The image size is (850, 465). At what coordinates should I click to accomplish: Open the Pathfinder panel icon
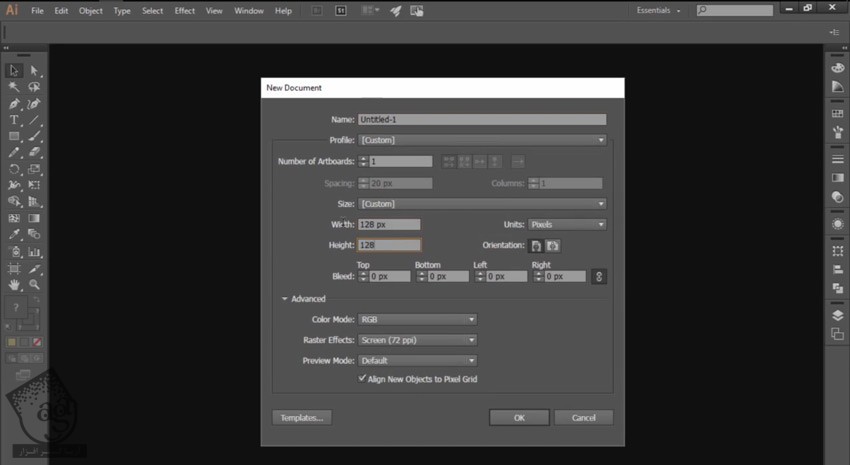[x=838, y=288]
